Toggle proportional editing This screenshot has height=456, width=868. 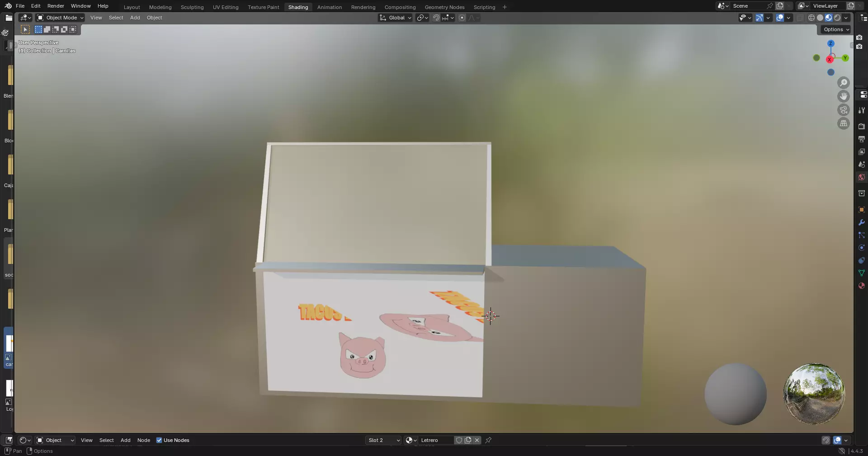462,18
